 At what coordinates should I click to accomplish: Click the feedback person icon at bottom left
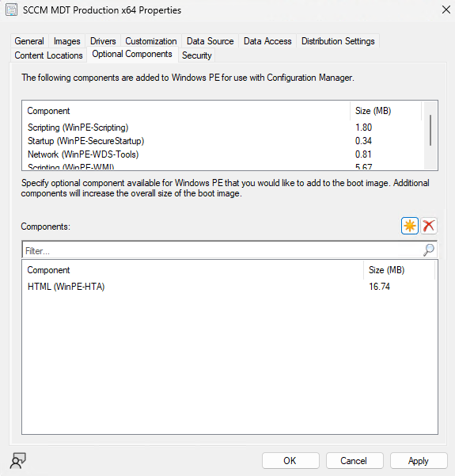(x=18, y=460)
